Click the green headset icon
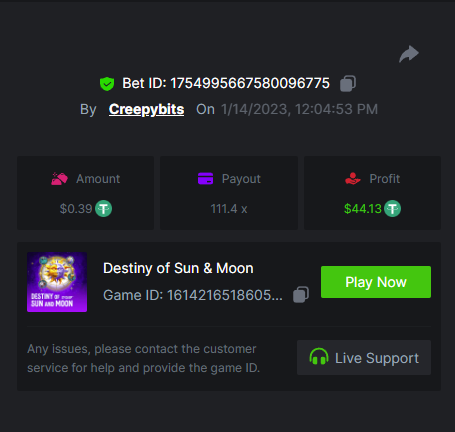Image resolution: width=455 pixels, height=432 pixels. [319, 357]
